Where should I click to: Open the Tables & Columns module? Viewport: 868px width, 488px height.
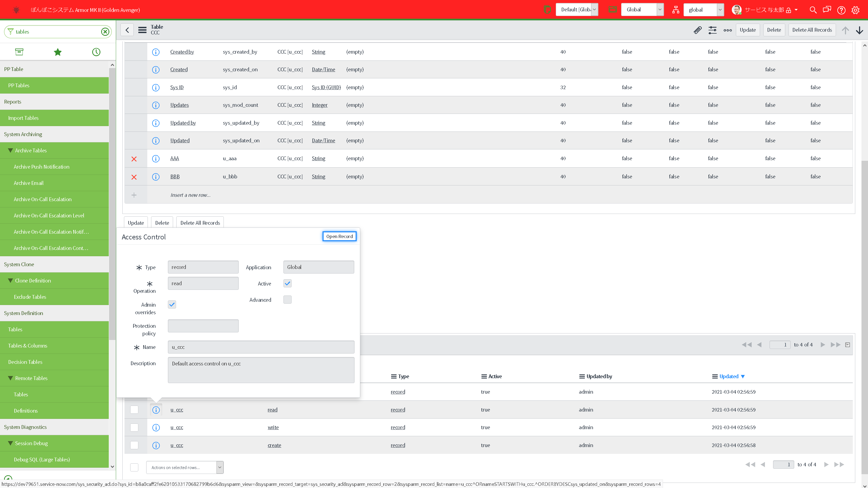point(28,346)
